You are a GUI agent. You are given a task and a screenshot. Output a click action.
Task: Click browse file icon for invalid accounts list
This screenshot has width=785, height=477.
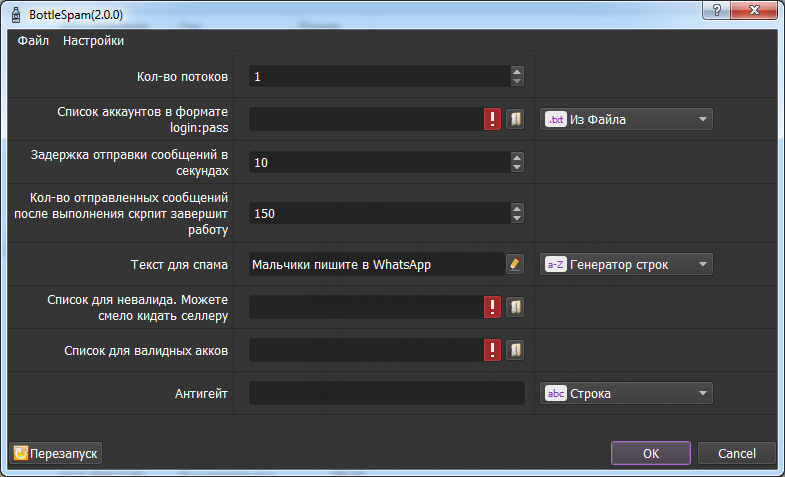click(x=515, y=306)
